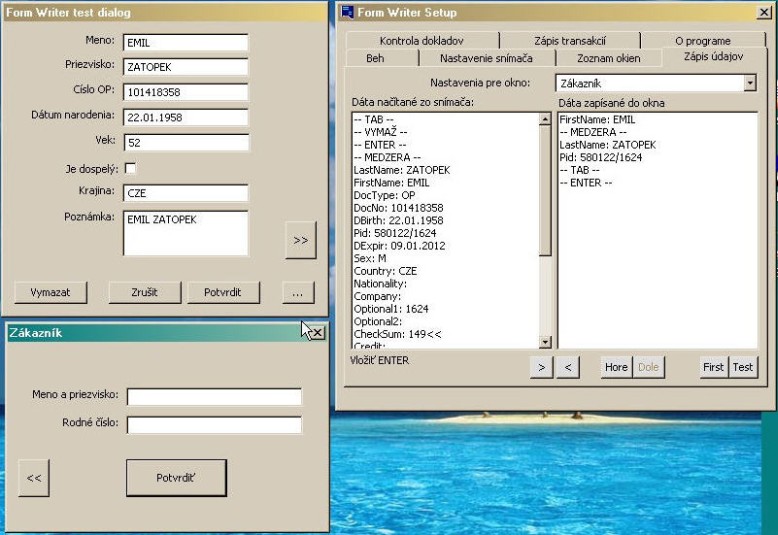Toggle the 'Je dospelý' checkbox
778x535 pixels.
(x=130, y=168)
